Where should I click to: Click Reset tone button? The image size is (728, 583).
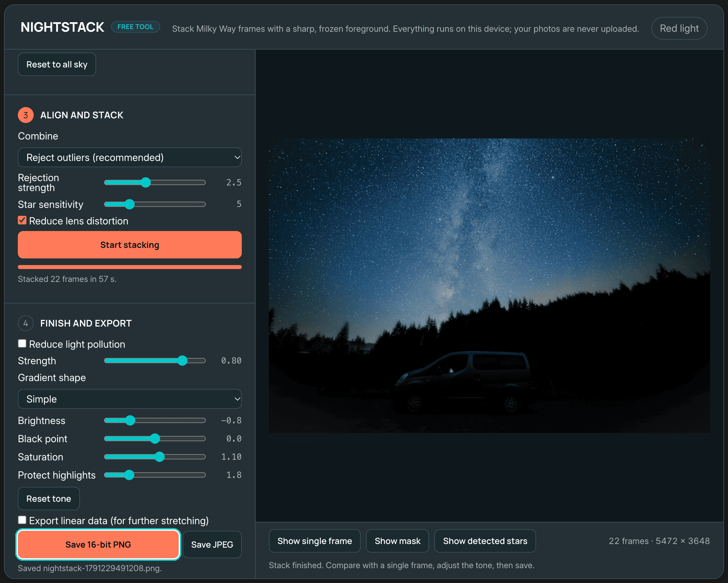point(49,498)
